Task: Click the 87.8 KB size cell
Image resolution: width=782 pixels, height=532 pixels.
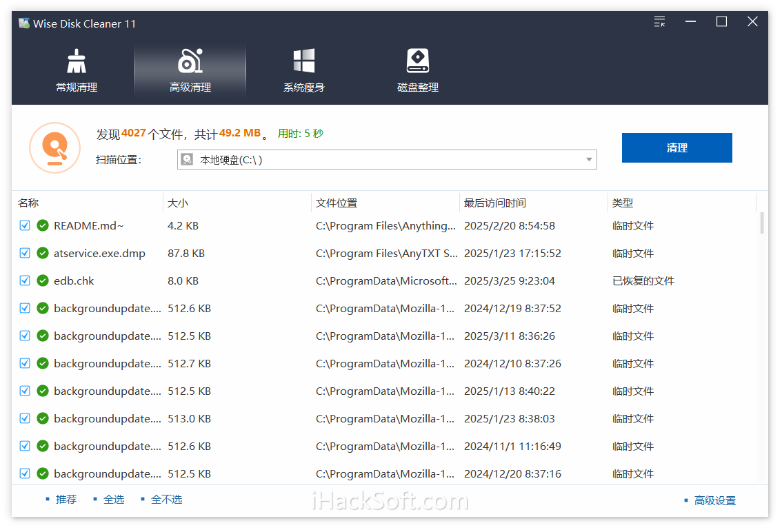Action: 186,254
